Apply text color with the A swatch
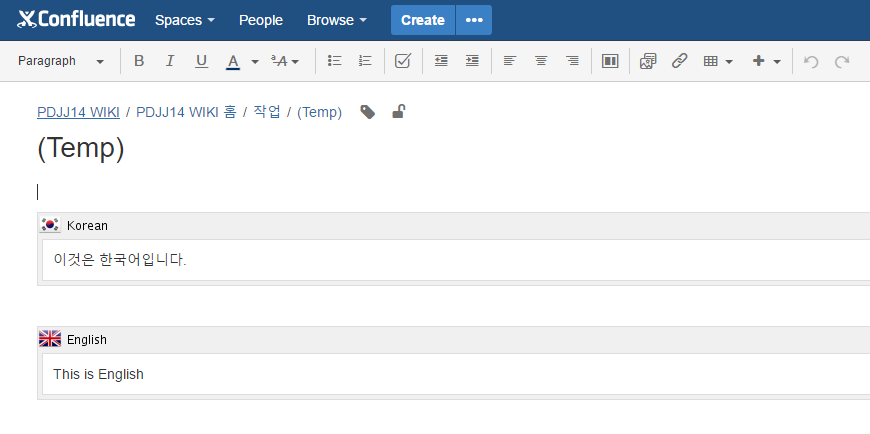This screenshot has width=870, height=434. pyautogui.click(x=233, y=61)
